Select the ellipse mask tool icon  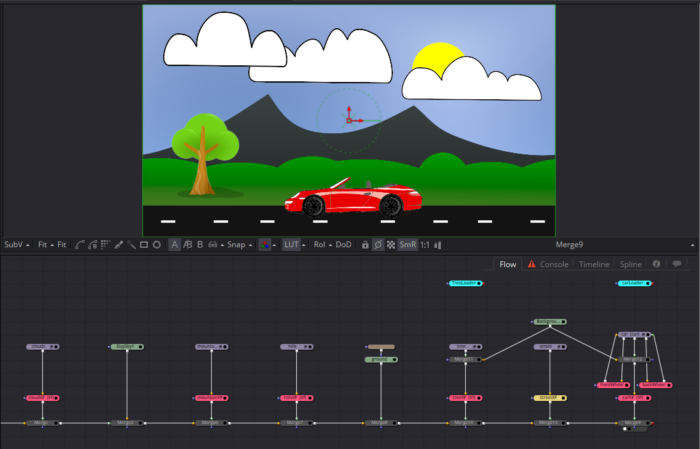click(157, 245)
